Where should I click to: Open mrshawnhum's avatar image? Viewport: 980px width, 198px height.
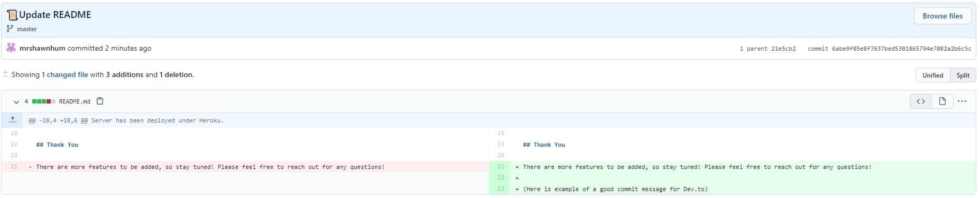tap(11, 48)
